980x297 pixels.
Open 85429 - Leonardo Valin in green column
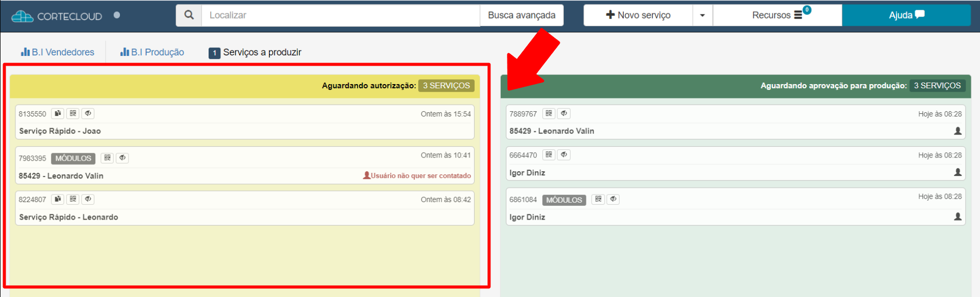point(736,122)
